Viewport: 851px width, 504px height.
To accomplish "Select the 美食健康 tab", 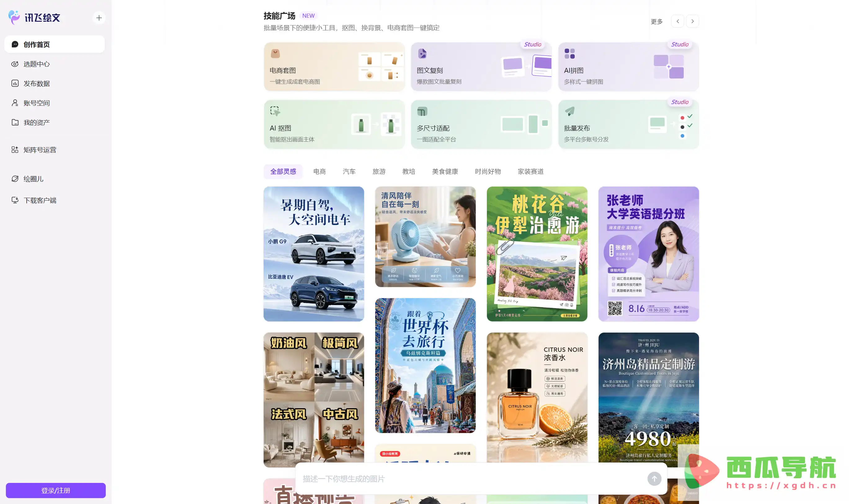I will 445,171.
